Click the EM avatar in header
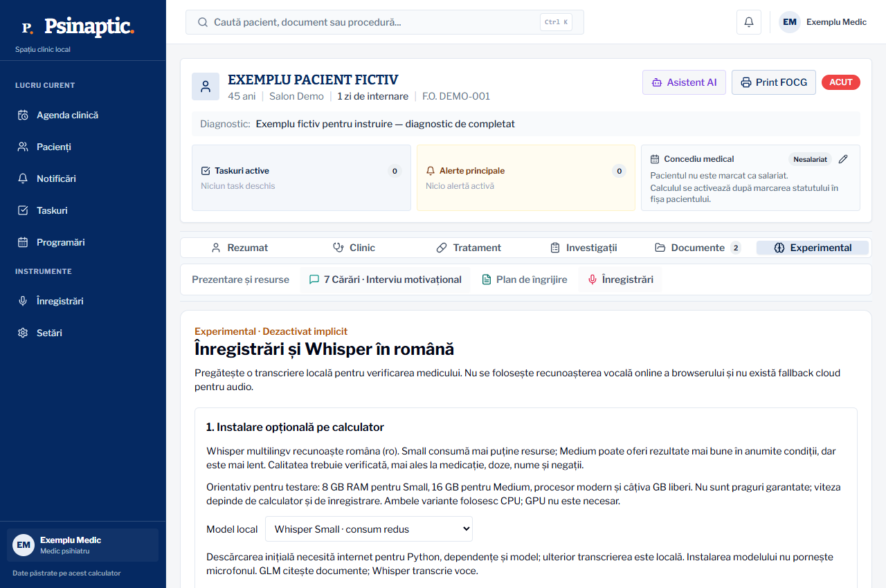Image resolution: width=886 pixels, height=588 pixels. point(790,22)
